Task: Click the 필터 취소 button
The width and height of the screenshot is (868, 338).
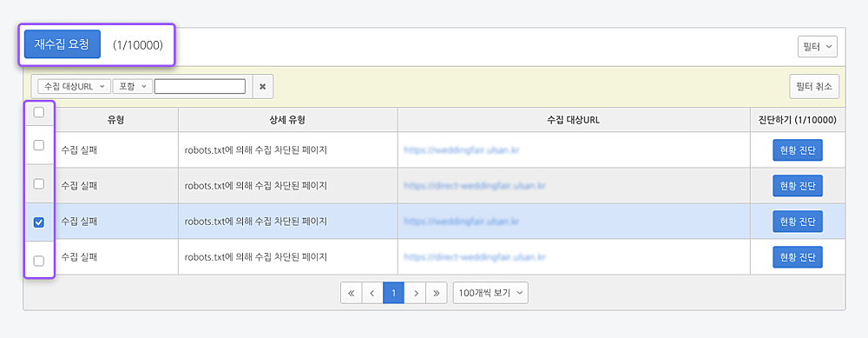Action: point(814,86)
